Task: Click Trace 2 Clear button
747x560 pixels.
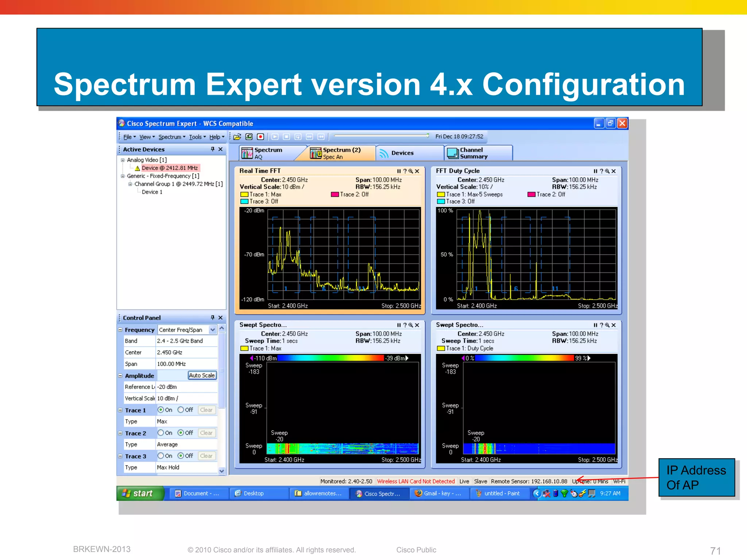Action: (x=206, y=433)
